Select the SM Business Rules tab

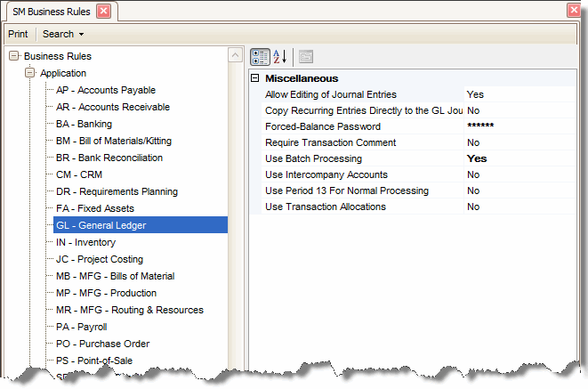pos(50,11)
